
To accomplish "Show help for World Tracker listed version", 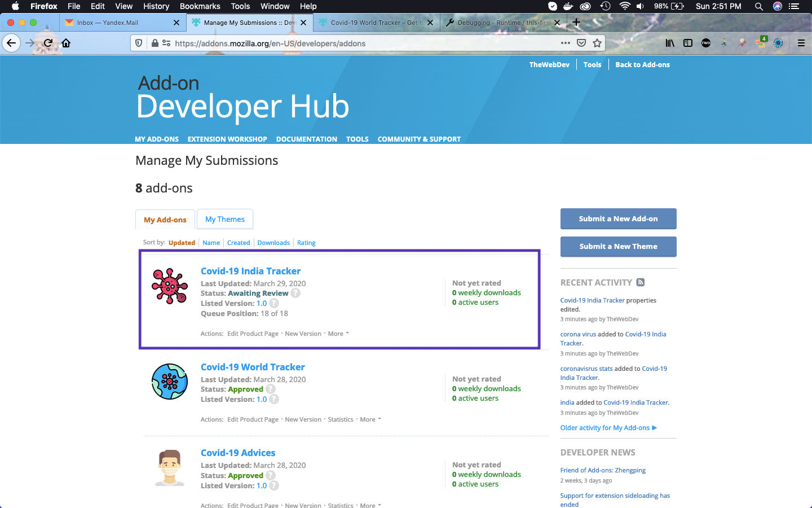I will coord(274,399).
